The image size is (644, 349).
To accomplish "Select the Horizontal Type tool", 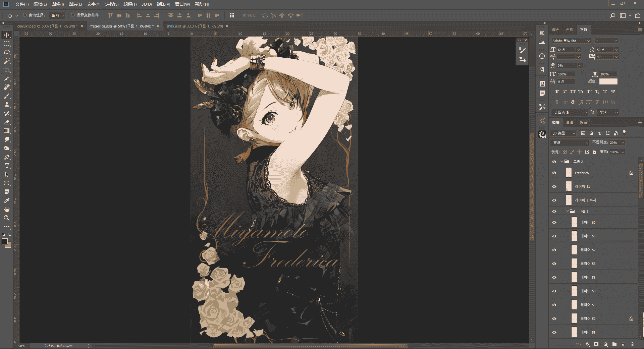I will coord(7,166).
